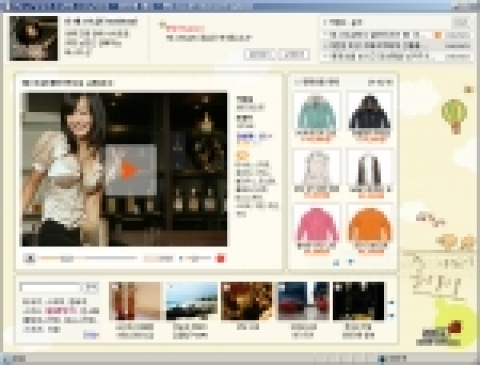Open the light grey cardigan product thumbnail

point(316,169)
